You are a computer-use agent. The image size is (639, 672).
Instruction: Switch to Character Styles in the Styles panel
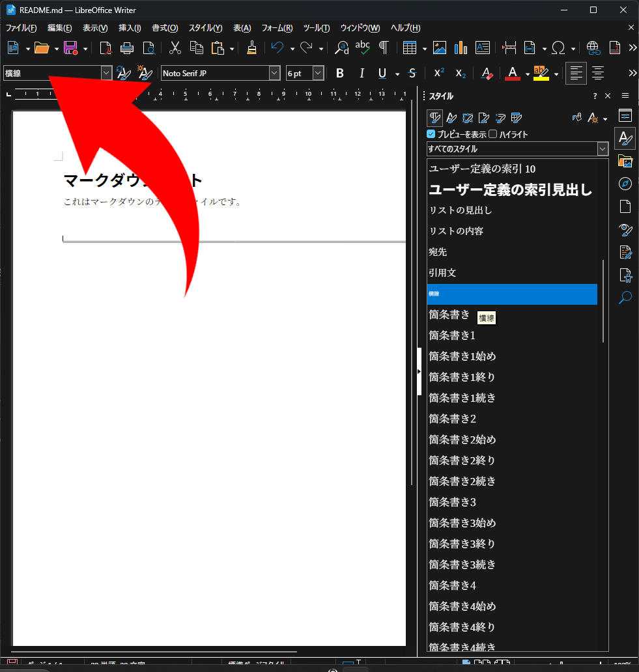click(450, 118)
